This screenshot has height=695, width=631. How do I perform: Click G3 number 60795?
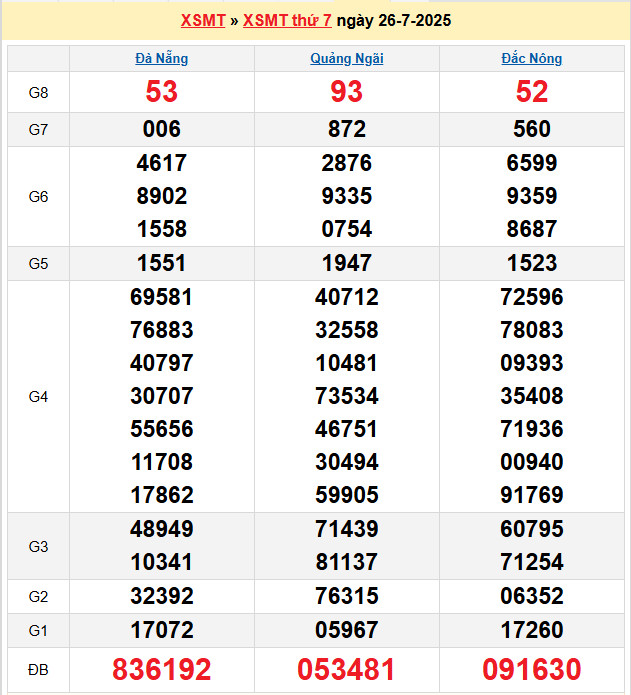click(532, 529)
